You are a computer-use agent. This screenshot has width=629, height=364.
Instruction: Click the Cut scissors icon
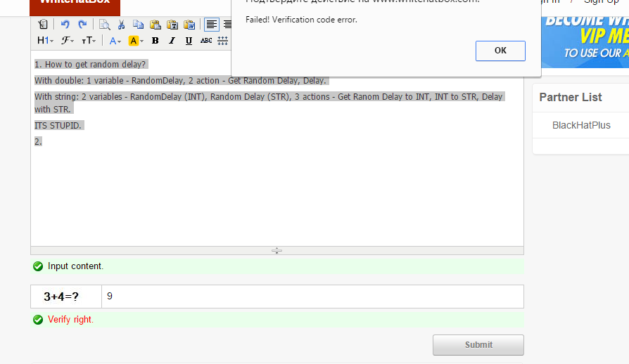(121, 25)
